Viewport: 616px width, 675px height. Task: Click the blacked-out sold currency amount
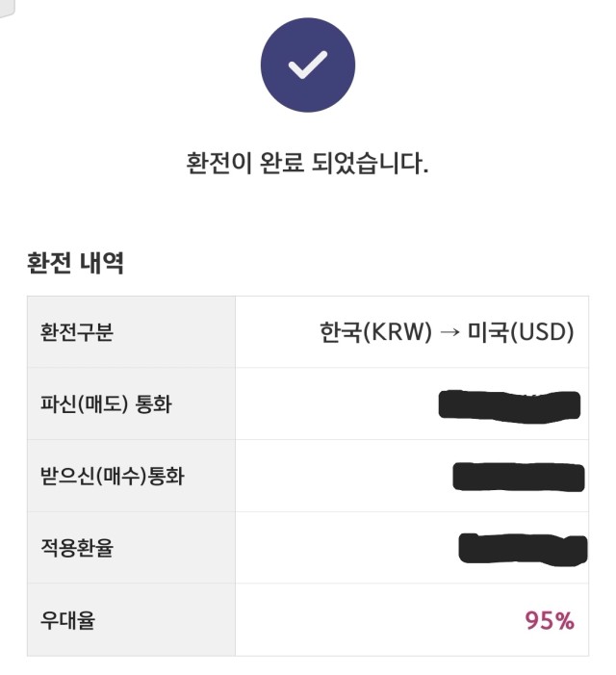[x=509, y=406]
